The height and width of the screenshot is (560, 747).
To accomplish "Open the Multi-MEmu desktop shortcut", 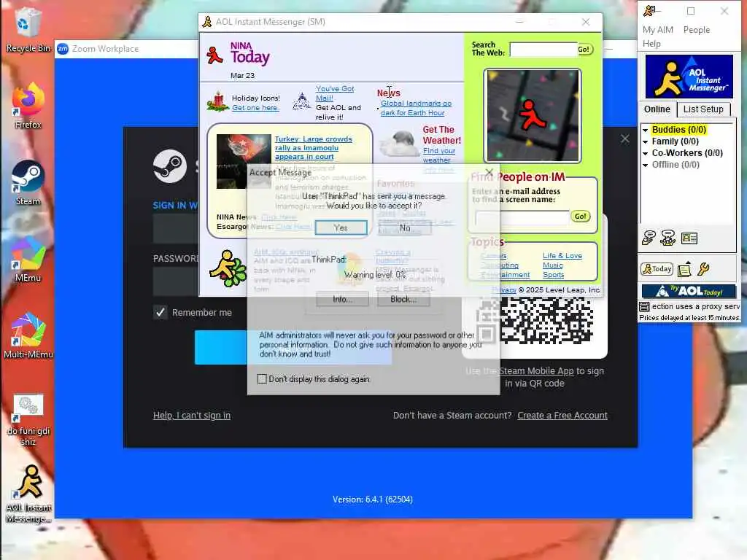I will [x=28, y=335].
